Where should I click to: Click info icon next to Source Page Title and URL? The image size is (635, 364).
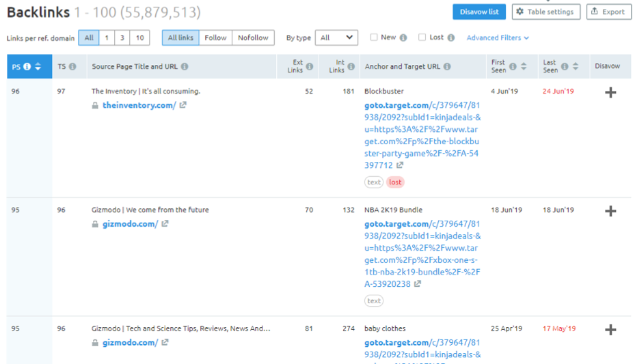[185, 66]
